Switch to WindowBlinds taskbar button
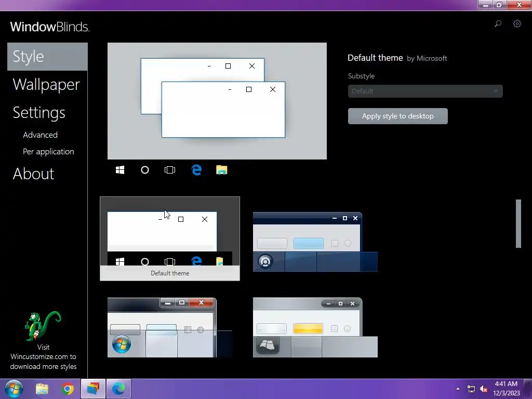 coord(93,389)
